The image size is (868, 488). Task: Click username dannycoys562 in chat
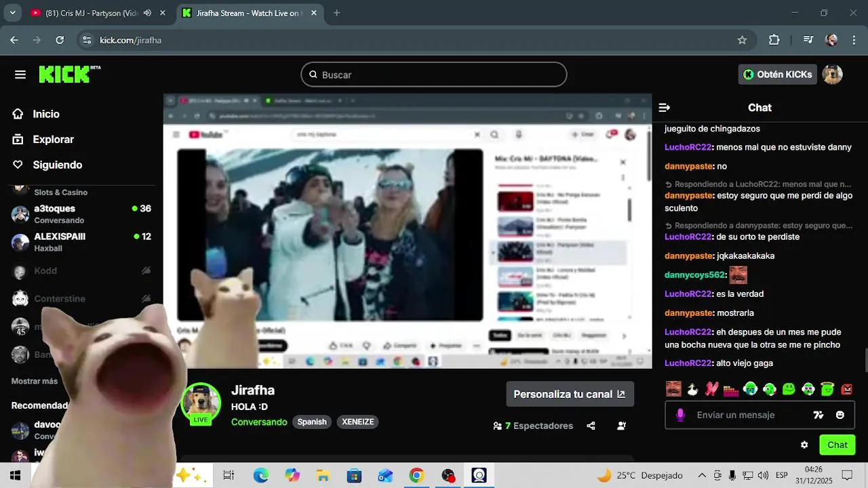pos(695,274)
